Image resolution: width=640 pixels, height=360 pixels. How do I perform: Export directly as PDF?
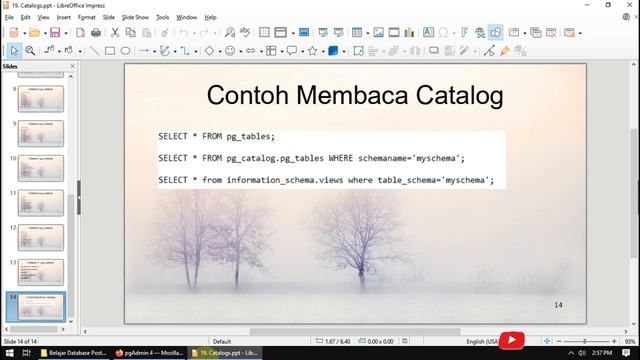click(x=80, y=33)
